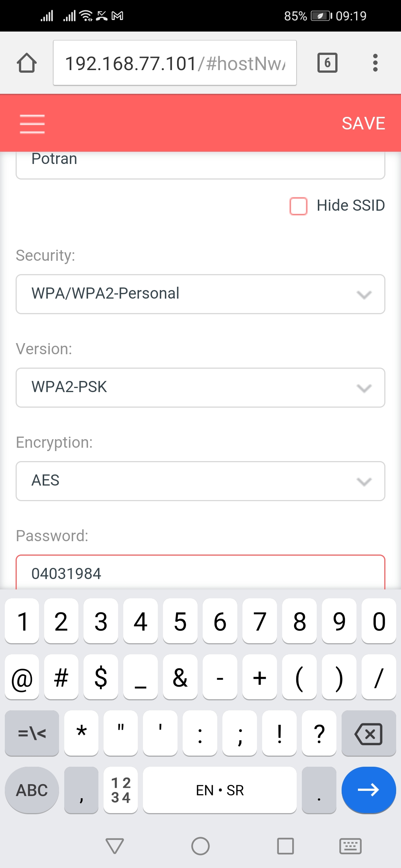Tap the Android home circle button
Image resolution: width=401 pixels, height=868 pixels.
[200, 846]
